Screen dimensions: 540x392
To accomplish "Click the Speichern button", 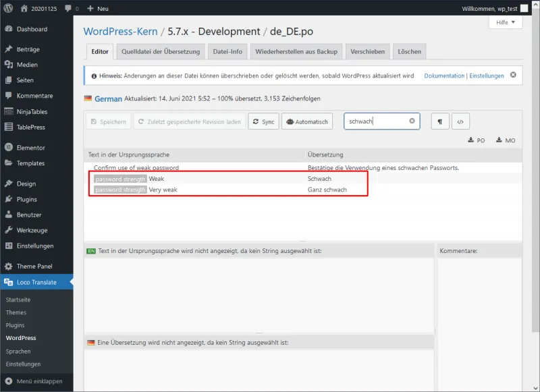I will (109, 121).
